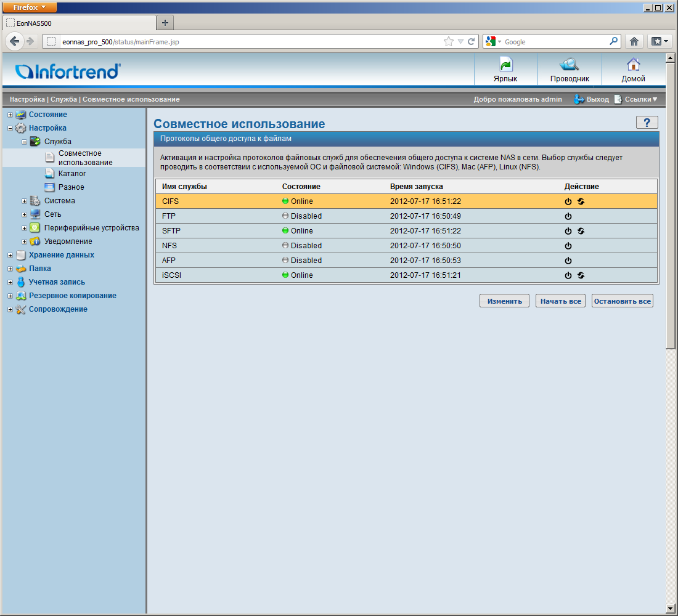Open the Каталог tree item
This screenshot has height=616, width=678.
click(x=71, y=173)
